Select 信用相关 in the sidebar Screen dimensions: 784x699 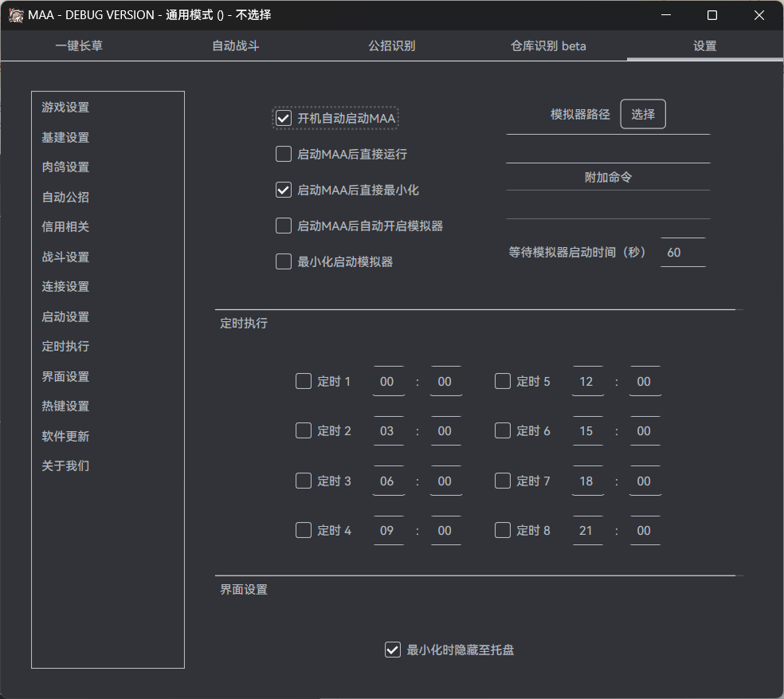coord(65,226)
